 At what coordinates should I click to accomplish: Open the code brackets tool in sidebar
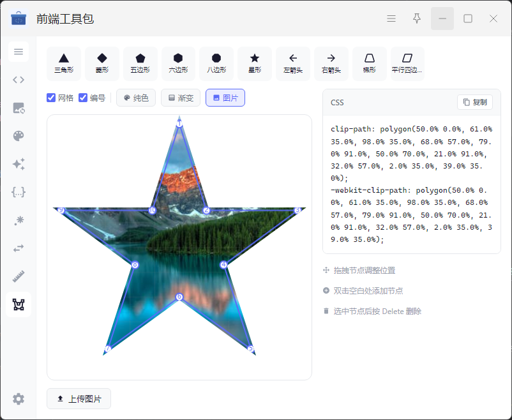[x=19, y=80]
